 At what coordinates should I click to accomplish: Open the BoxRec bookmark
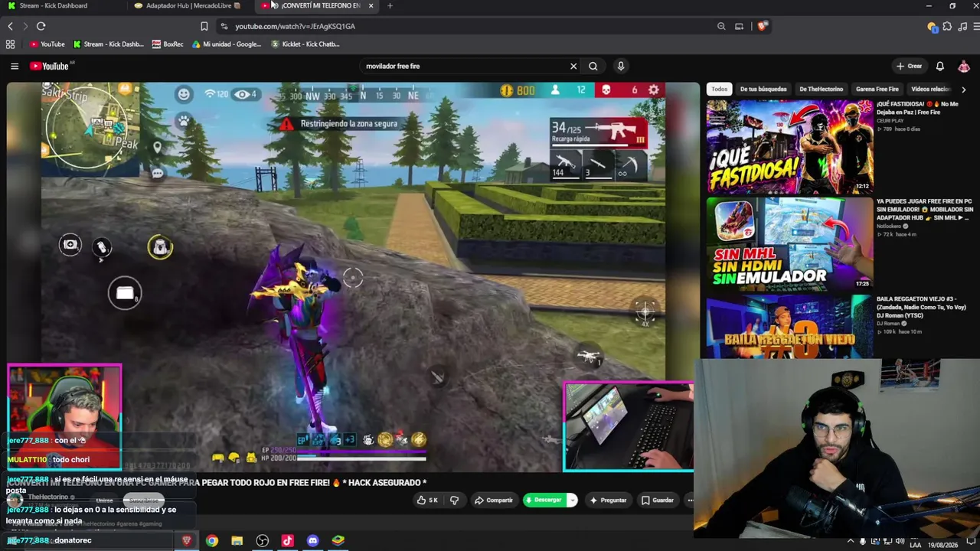click(168, 44)
